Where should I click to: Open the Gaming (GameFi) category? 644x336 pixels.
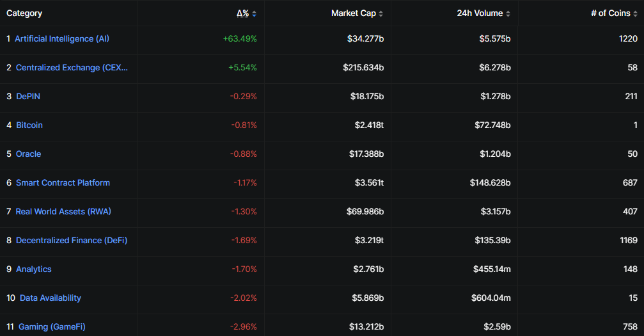coord(52,326)
